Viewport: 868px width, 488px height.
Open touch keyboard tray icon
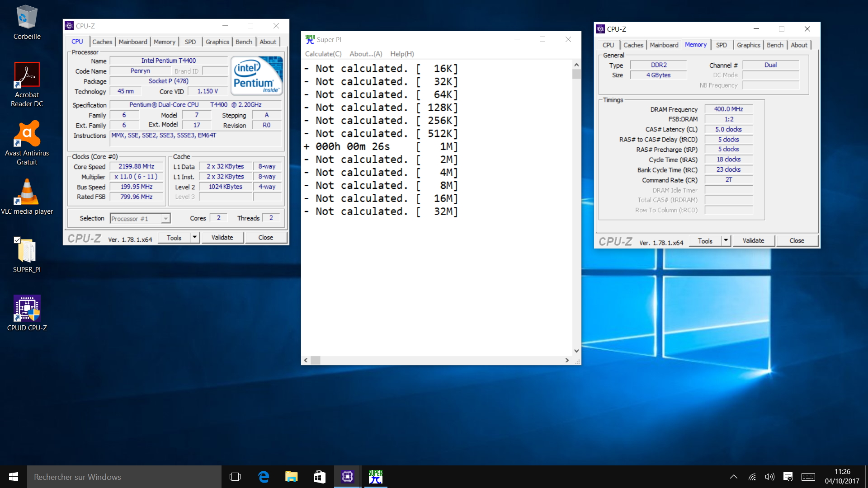pos(808,477)
